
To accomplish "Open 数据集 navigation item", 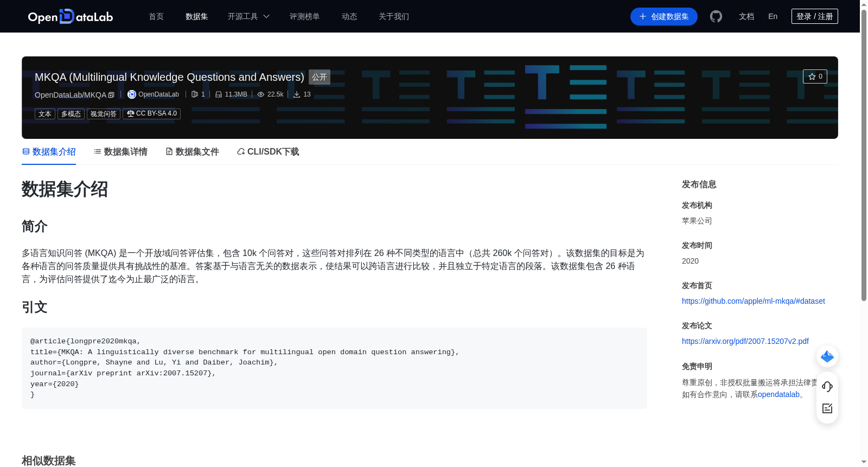I will [197, 16].
